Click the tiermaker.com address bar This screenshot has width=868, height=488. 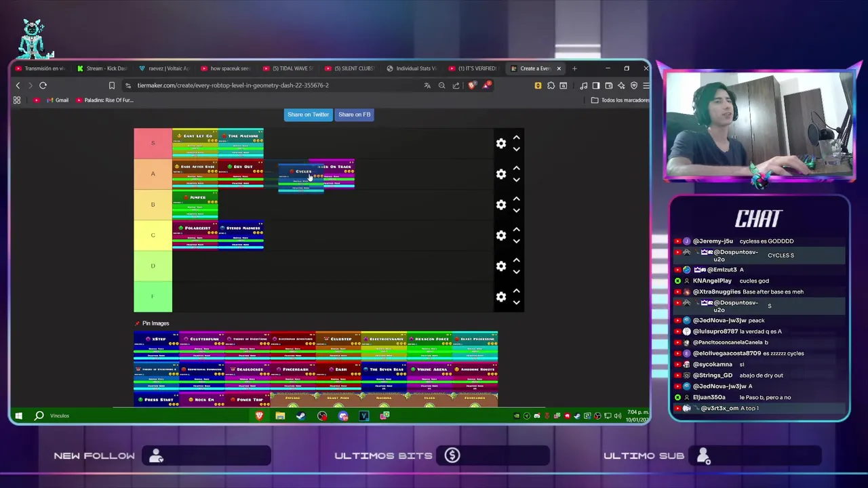pos(271,85)
